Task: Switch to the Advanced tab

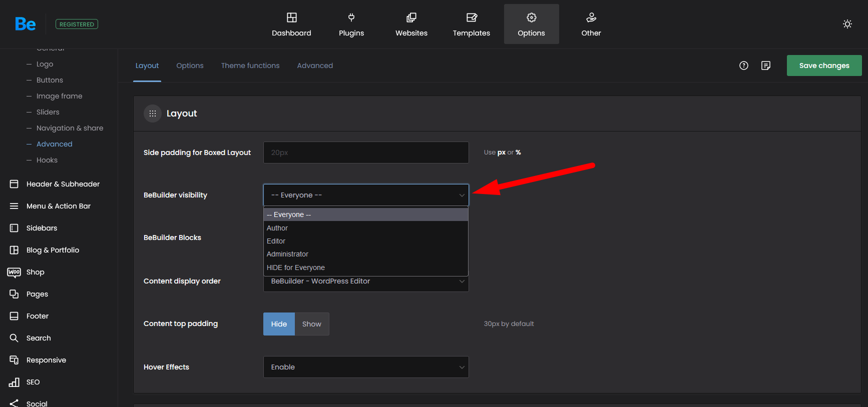Action: [315, 65]
